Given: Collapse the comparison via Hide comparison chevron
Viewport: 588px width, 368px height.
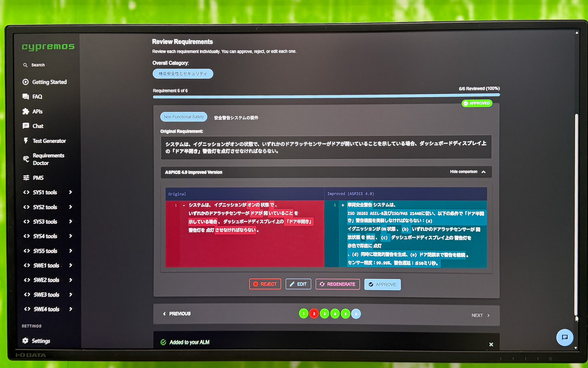Looking at the screenshot, I should 483,172.
